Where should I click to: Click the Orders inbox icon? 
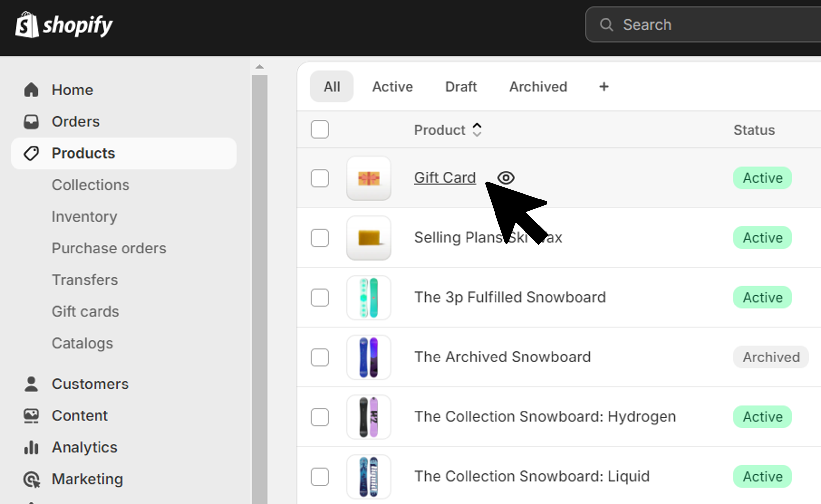click(x=31, y=122)
